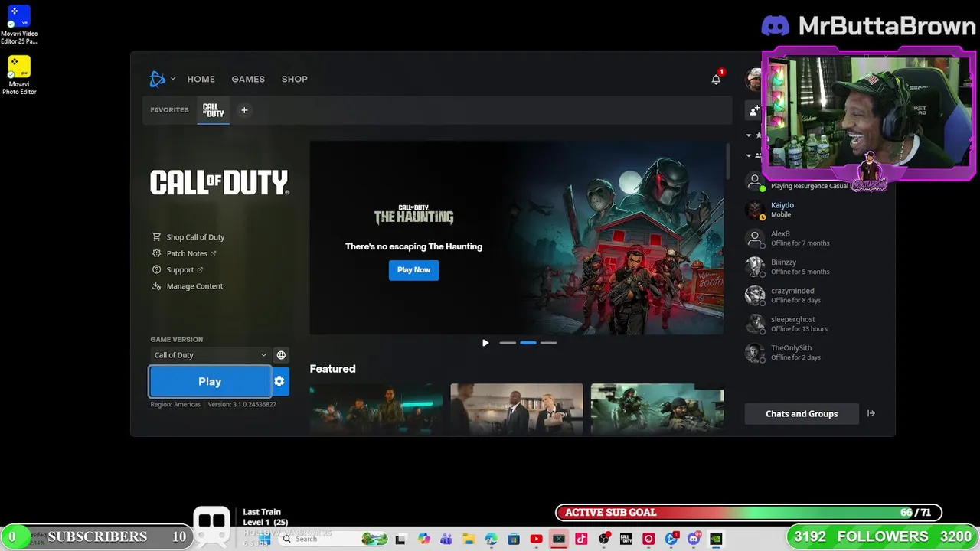Image resolution: width=980 pixels, height=551 pixels.
Task: Click Version 3.1.0.24536827 text
Action: coord(242,404)
